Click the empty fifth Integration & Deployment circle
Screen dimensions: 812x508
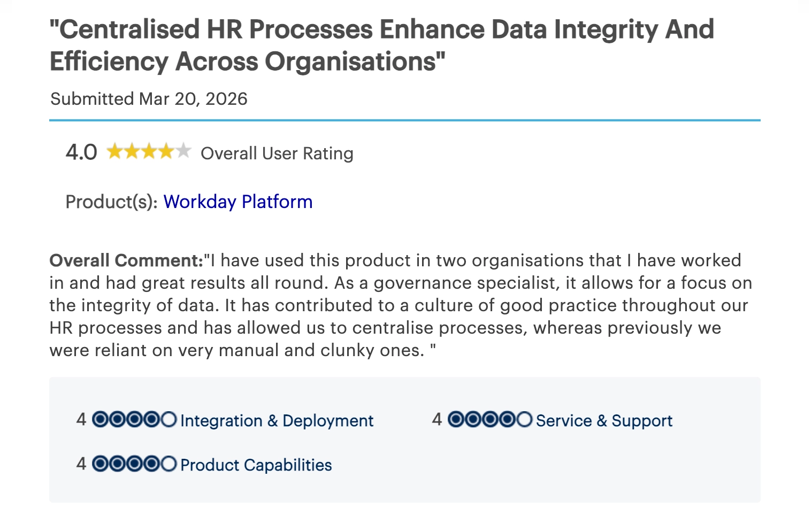[x=168, y=420]
